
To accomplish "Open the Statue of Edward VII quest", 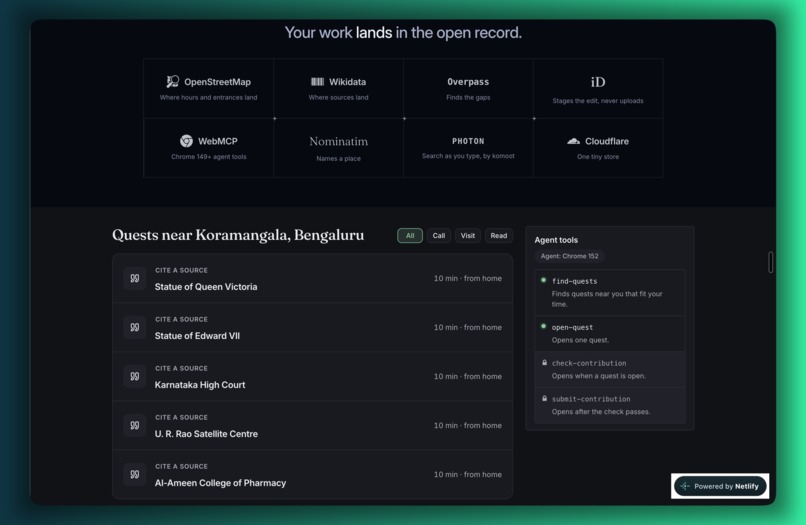I will point(313,327).
